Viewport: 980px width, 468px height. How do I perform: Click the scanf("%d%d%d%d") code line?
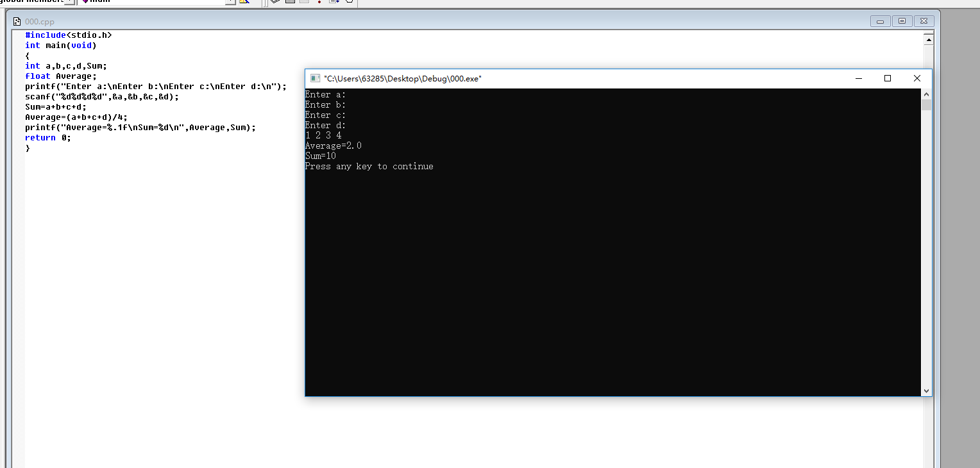[102, 97]
